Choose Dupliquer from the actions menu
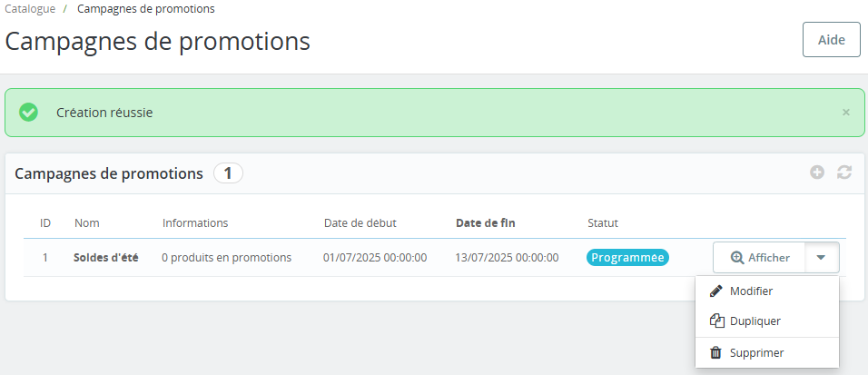 pyautogui.click(x=766, y=321)
